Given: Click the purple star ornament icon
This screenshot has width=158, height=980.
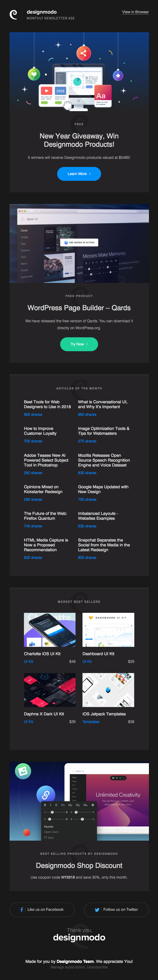Looking at the screenshot, I should click(x=118, y=75).
